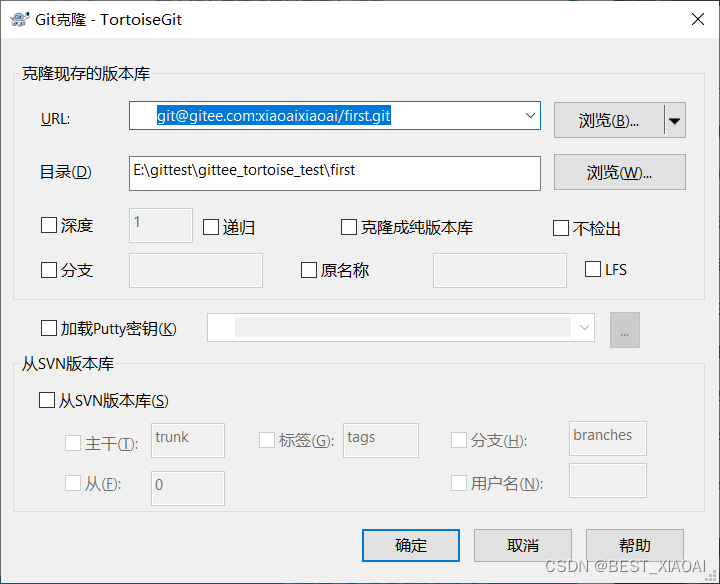Click the depth value field showing 1
Viewport: 720px width, 584px height.
click(x=161, y=225)
